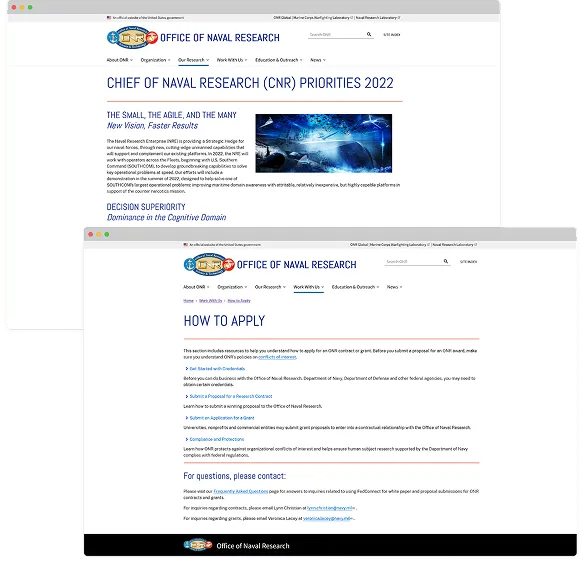Click the 'Decision Superiority' heading
Screen dimensions: 584x564
point(146,207)
